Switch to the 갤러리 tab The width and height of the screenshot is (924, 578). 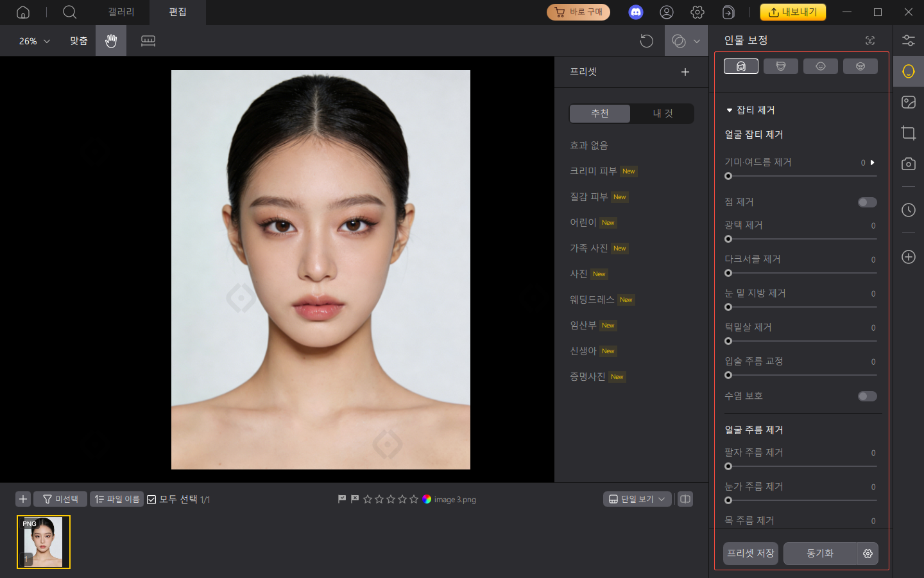120,12
